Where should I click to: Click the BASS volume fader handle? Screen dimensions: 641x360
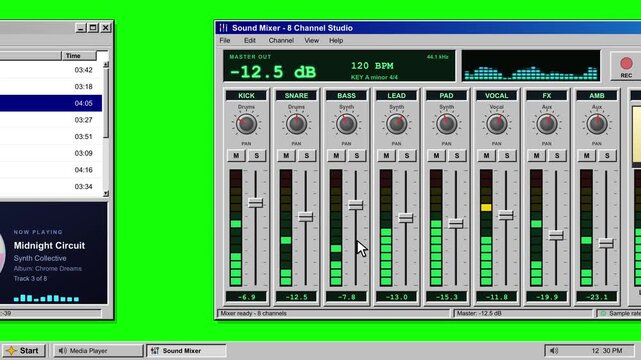(356, 205)
